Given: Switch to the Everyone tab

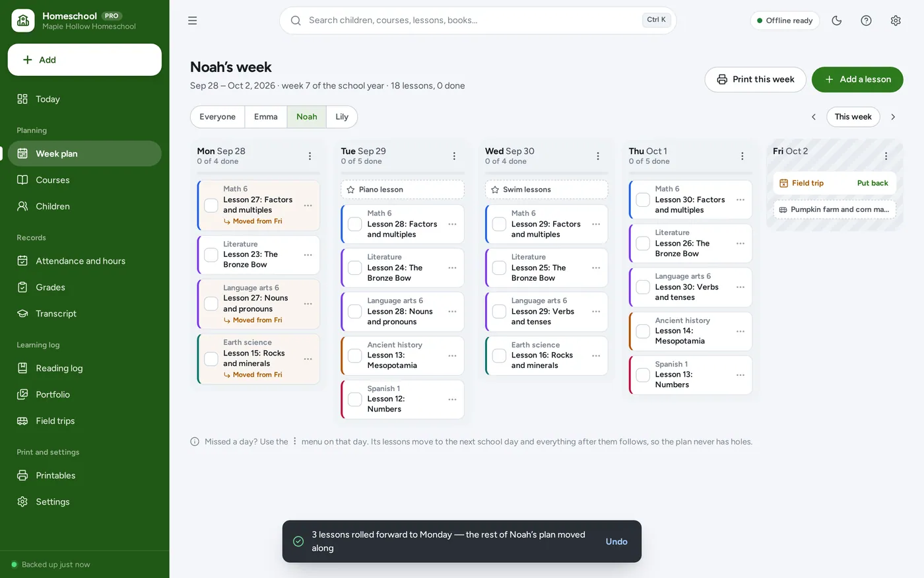Looking at the screenshot, I should tap(218, 117).
